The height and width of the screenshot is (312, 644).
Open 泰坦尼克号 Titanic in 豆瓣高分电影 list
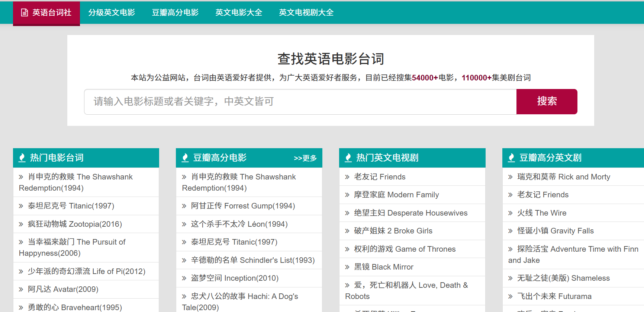(x=234, y=242)
